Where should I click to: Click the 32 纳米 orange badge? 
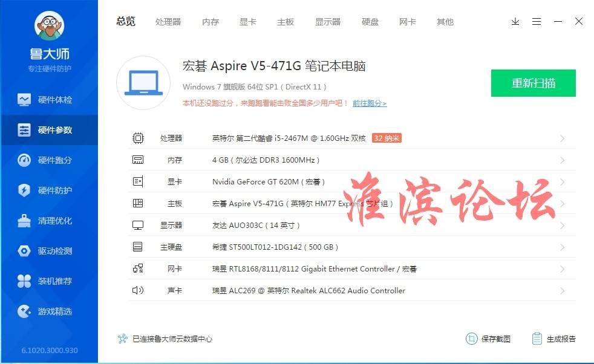click(387, 138)
